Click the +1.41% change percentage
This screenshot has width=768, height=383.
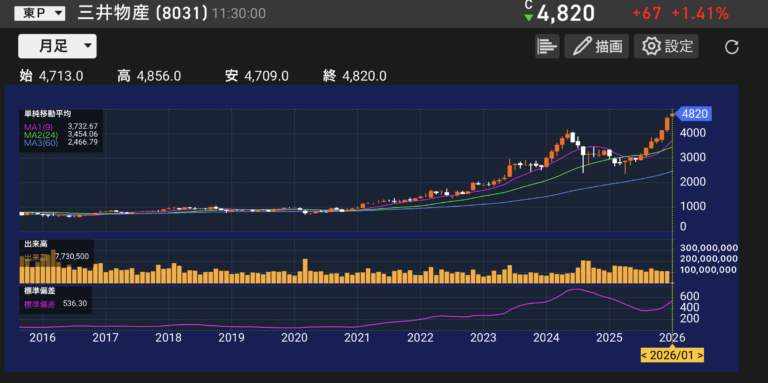tap(700, 14)
